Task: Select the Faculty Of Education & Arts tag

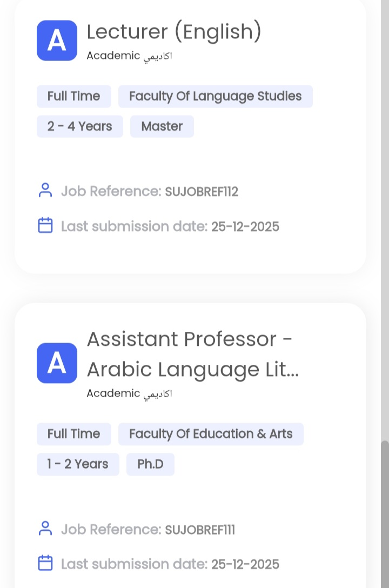Action: (211, 434)
